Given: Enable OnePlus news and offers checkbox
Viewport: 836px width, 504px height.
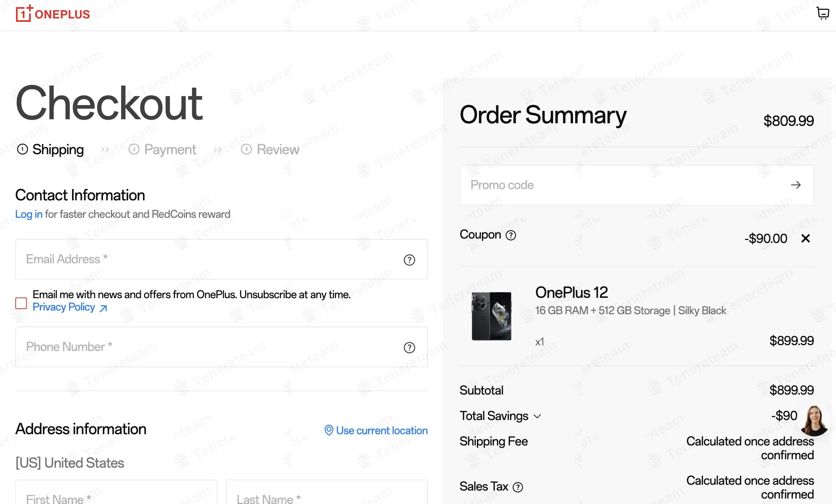Looking at the screenshot, I should 21,303.
